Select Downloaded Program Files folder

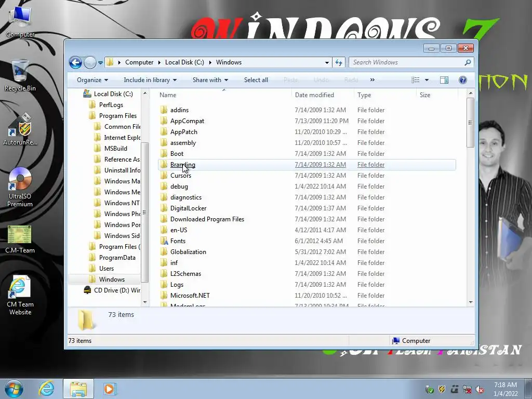click(x=207, y=219)
